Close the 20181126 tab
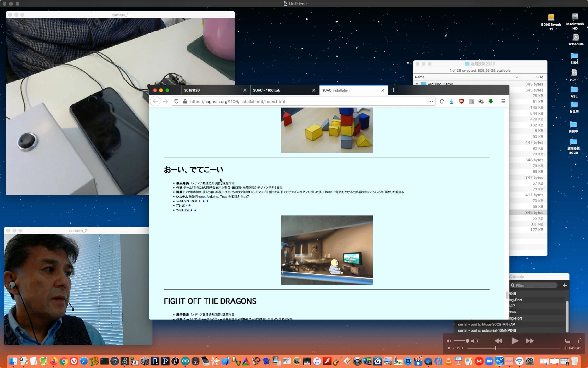The image size is (588, 368). (245, 90)
